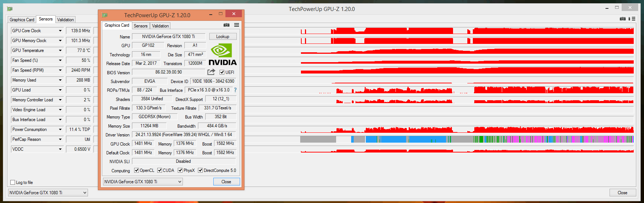
Task: Toggle the OpenCL checkbox
Action: tap(136, 170)
